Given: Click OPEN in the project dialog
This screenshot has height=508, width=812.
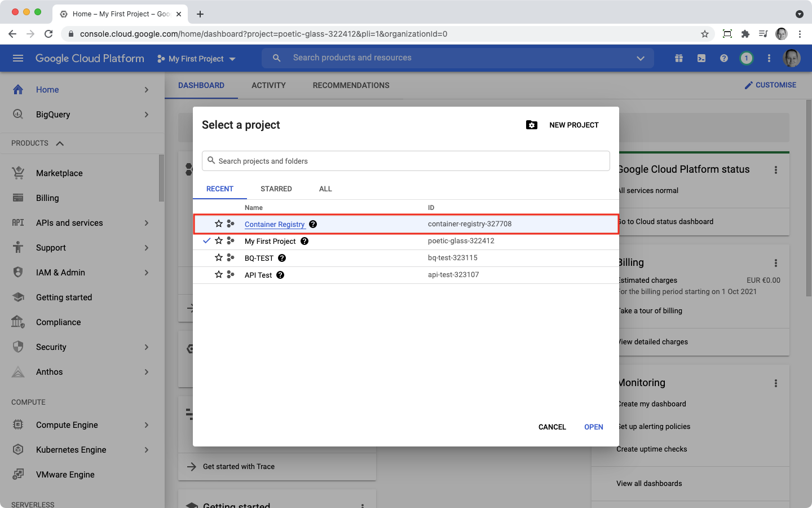Looking at the screenshot, I should point(594,427).
